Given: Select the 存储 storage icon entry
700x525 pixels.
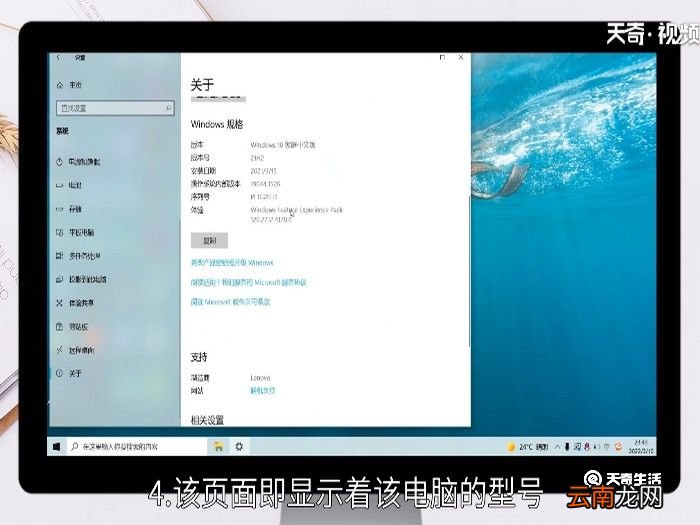Looking at the screenshot, I should click(59, 209).
